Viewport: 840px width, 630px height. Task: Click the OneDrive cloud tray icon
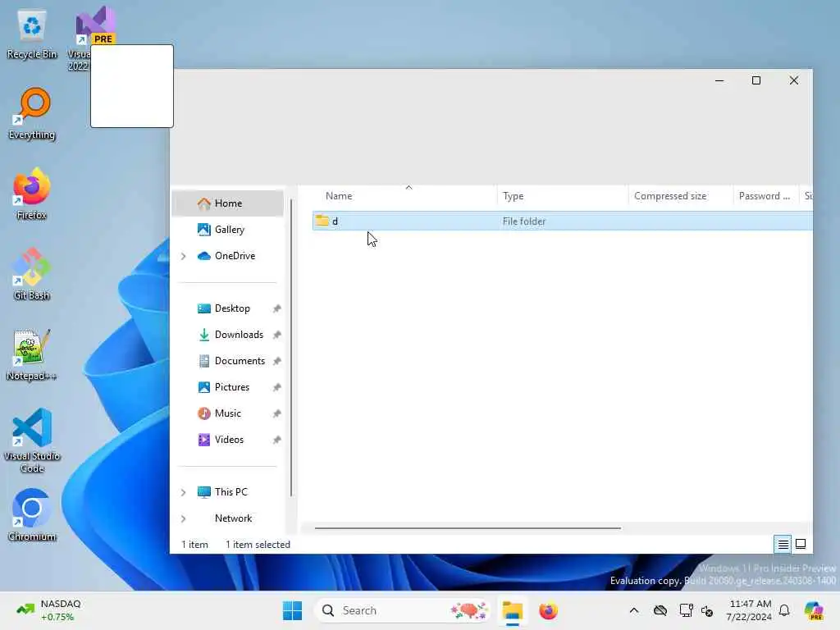(660, 610)
